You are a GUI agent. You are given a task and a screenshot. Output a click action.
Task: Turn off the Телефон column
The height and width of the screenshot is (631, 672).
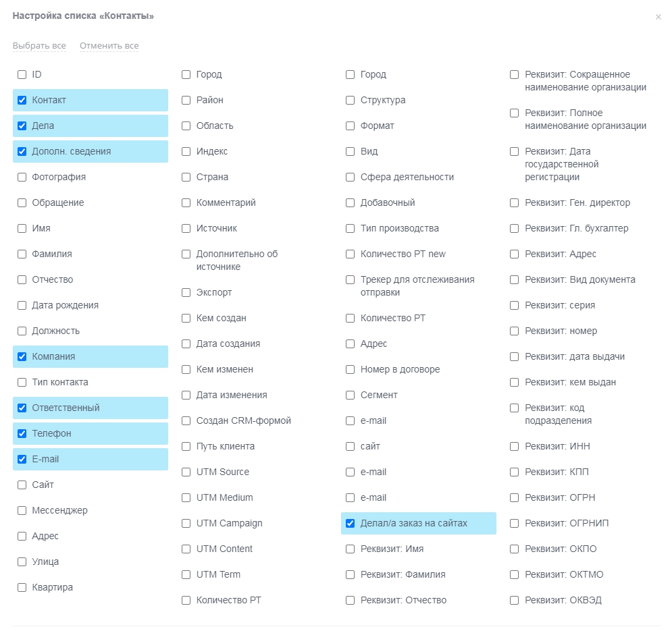22,434
